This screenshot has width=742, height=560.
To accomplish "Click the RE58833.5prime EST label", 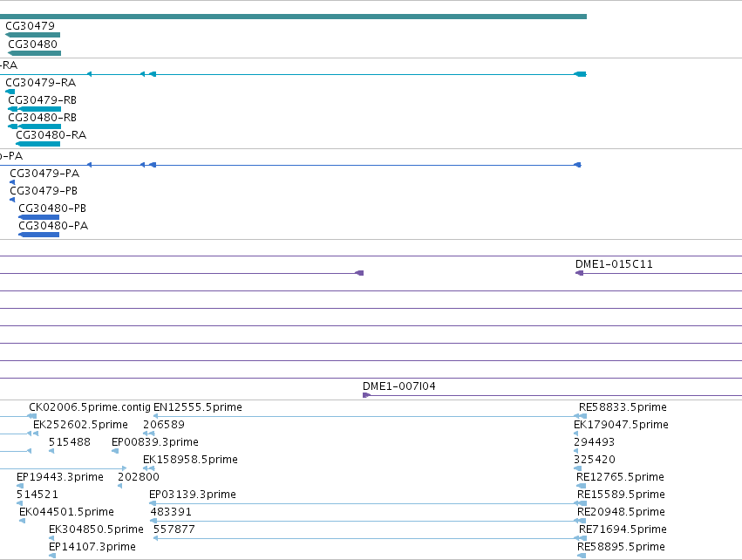I will click(x=623, y=407).
